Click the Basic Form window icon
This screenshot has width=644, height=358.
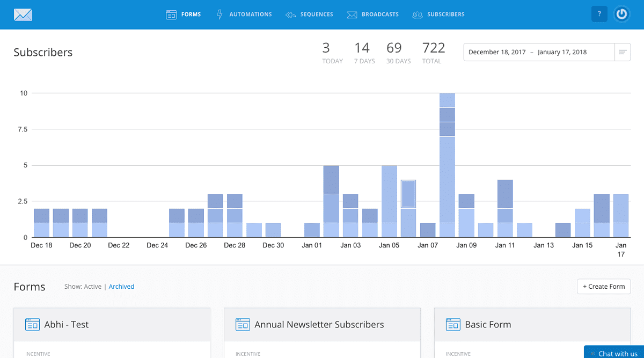(x=453, y=325)
